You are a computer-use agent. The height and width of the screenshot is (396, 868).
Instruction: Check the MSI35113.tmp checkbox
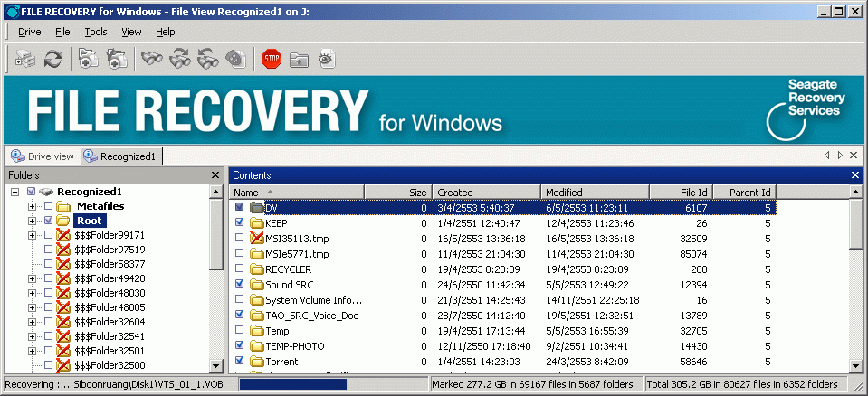(239, 239)
